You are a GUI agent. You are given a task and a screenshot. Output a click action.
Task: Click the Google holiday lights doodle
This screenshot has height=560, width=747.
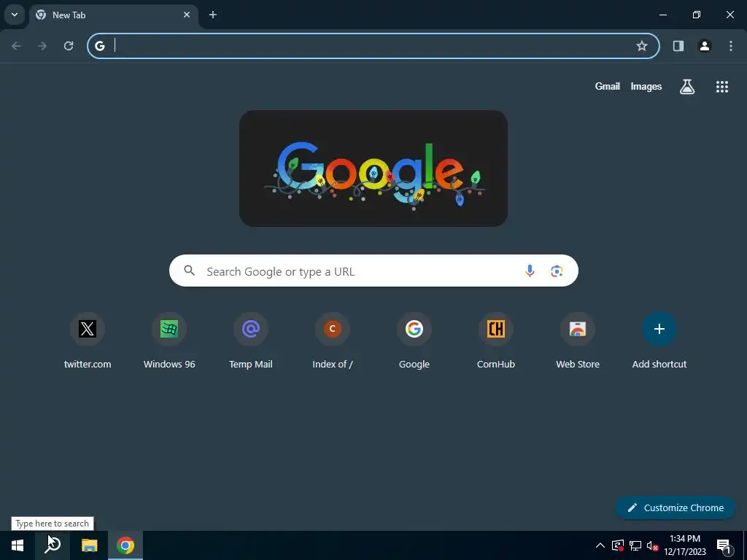coord(373,168)
